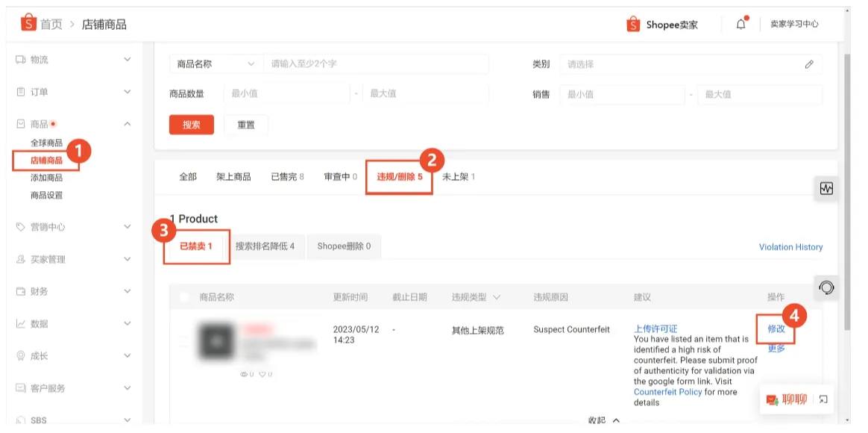Image resolution: width=868 pixels, height=433 pixels.
Task: Open the Violation History link
Action: click(791, 247)
